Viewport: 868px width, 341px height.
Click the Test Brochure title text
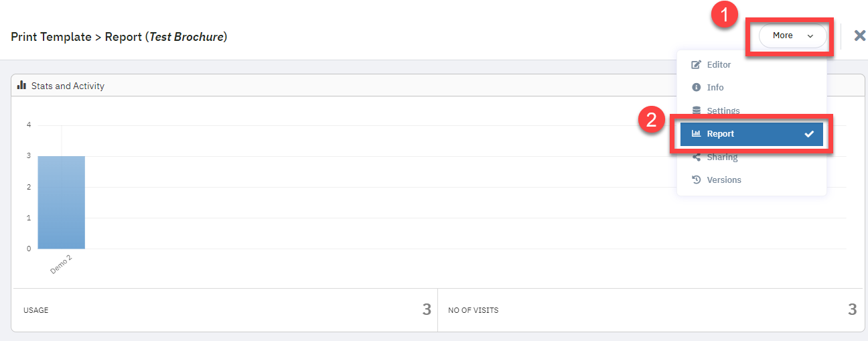click(186, 37)
